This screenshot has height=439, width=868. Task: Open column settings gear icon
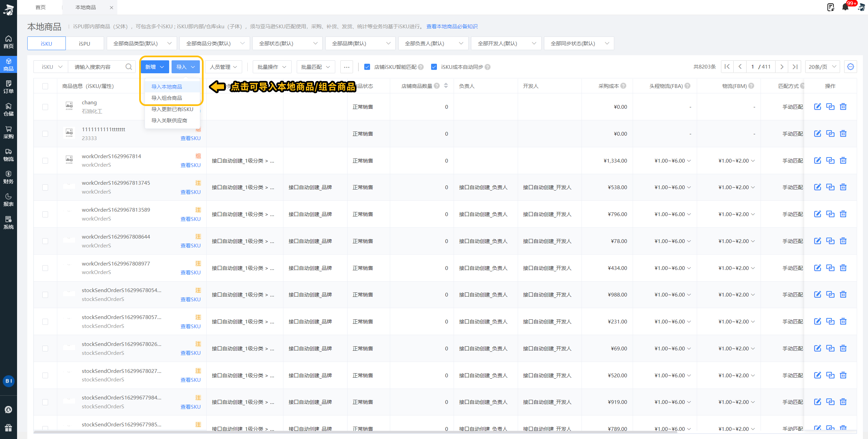point(851,67)
